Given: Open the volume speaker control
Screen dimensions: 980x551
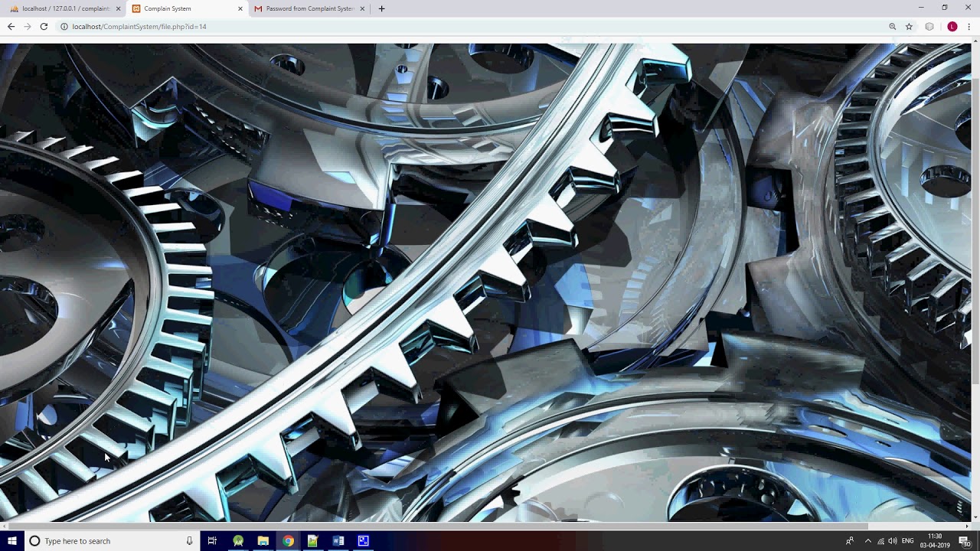Looking at the screenshot, I should pos(893,541).
